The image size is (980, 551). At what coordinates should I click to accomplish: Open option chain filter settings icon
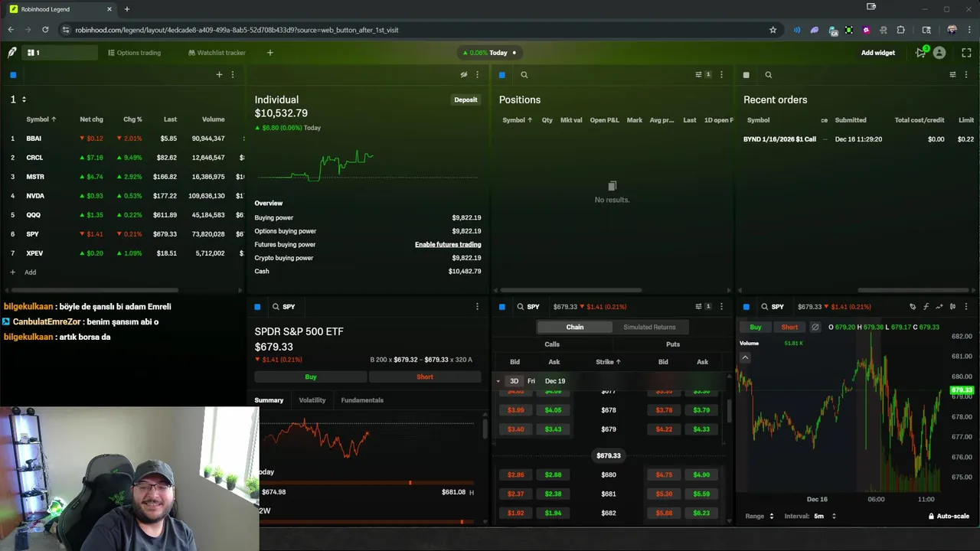click(698, 307)
